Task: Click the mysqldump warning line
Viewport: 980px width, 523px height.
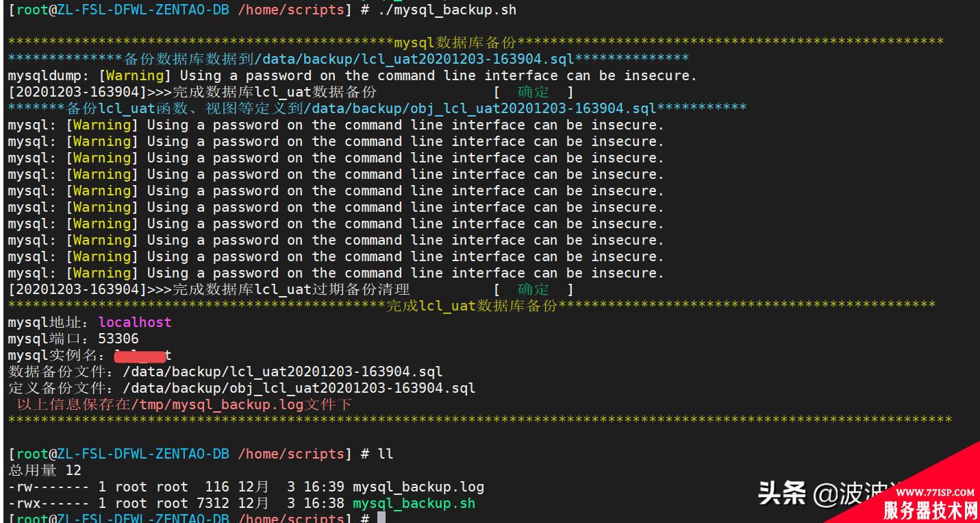Action: pos(352,75)
